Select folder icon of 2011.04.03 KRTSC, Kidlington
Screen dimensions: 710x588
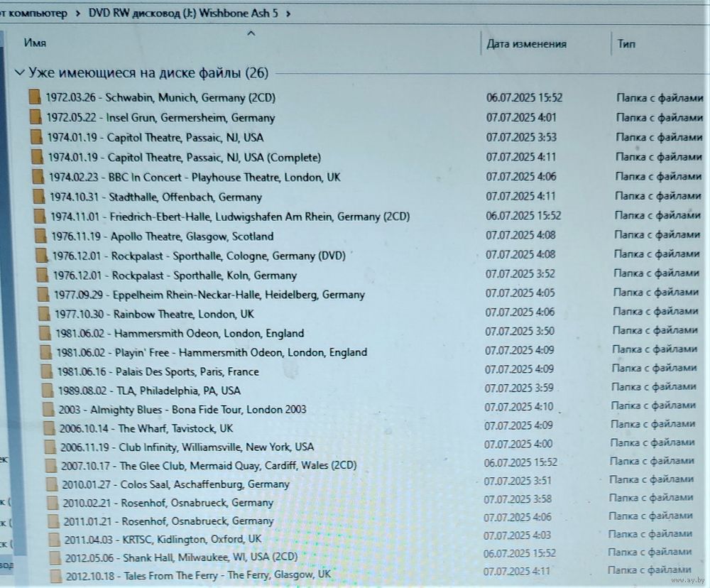(55, 540)
